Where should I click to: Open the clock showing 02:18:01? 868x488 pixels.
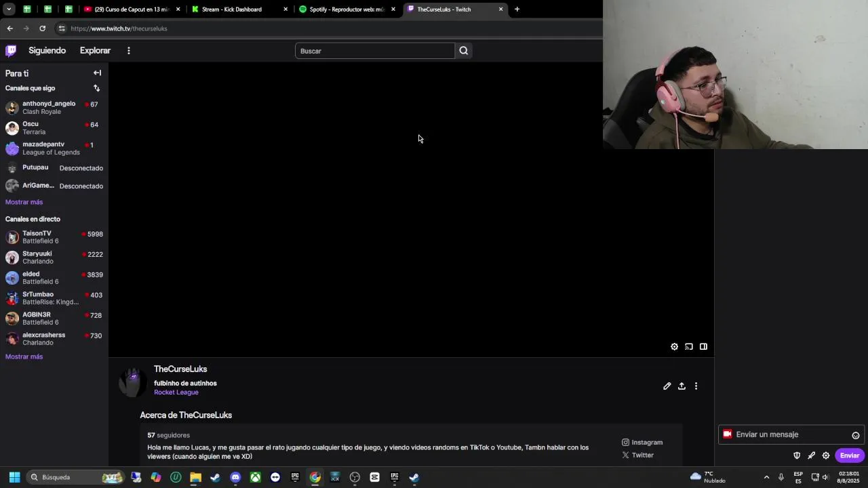click(x=848, y=477)
